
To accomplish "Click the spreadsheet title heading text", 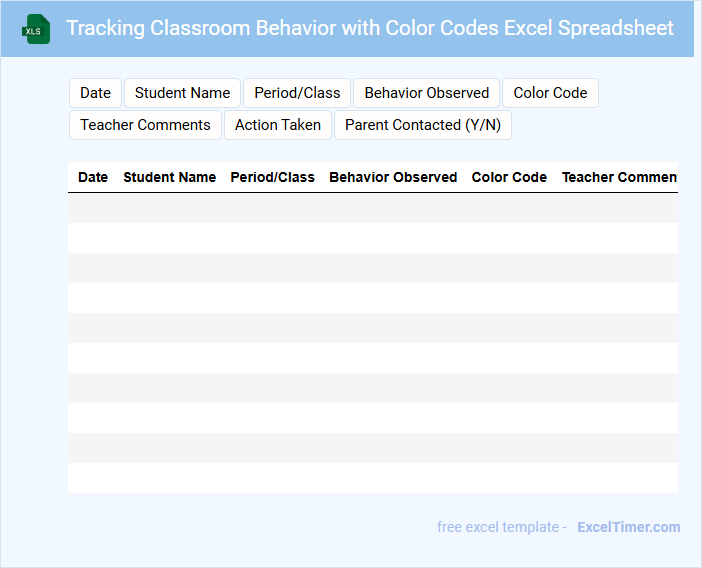I will point(370,28).
